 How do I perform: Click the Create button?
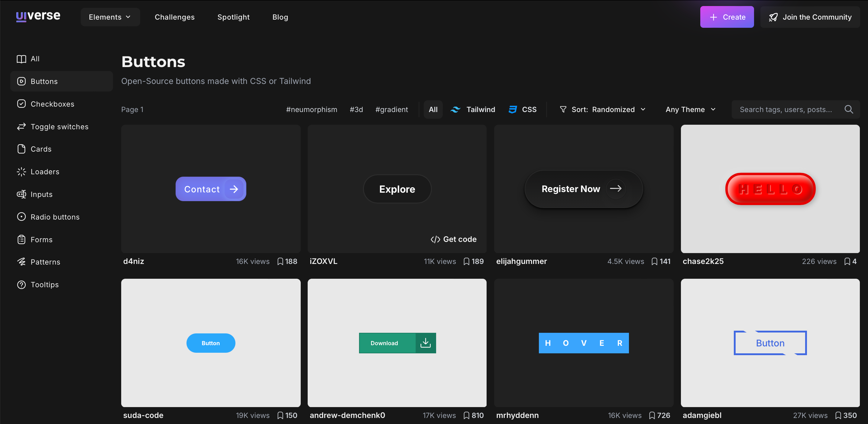(727, 17)
